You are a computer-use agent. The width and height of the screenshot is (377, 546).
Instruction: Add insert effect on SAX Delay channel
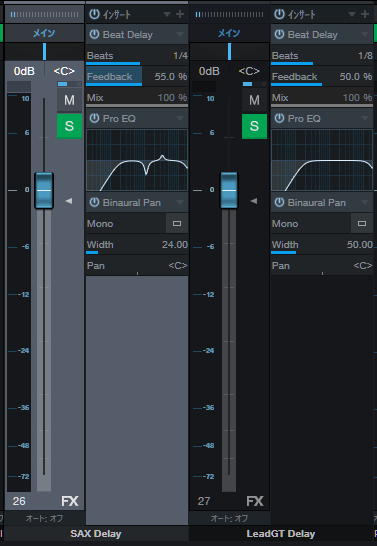tap(180, 14)
